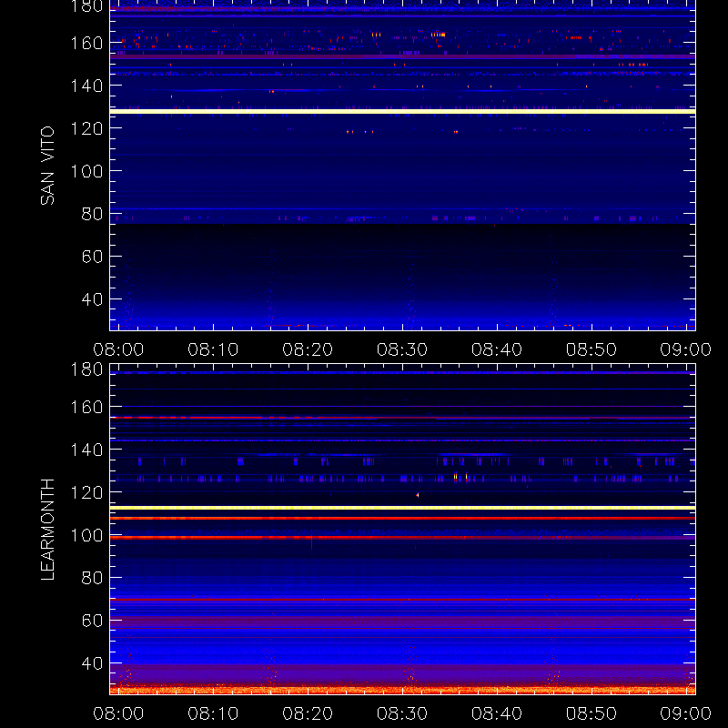This screenshot has height=728, width=728.
Task: Select the 120 tick label on Learmonth plot
Action: click(86, 492)
